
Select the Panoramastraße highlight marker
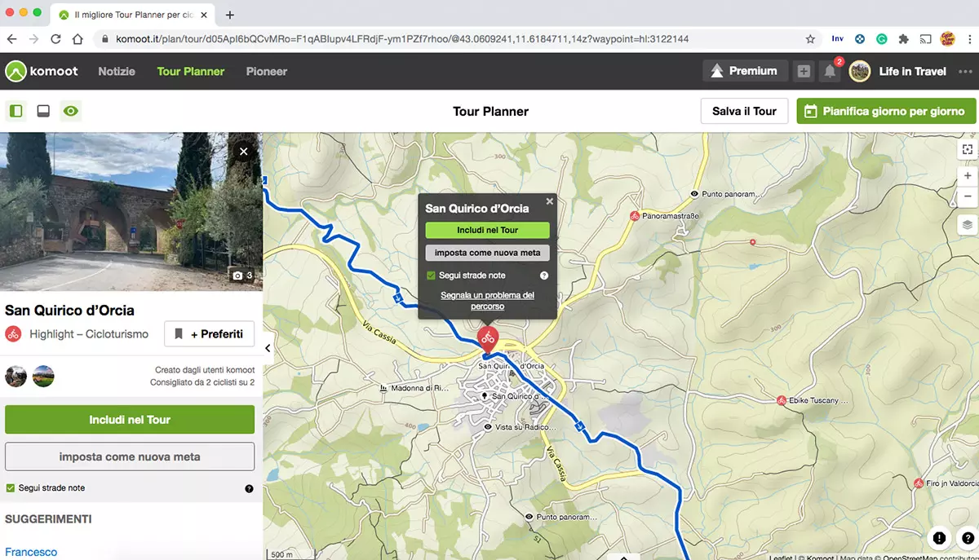(634, 216)
